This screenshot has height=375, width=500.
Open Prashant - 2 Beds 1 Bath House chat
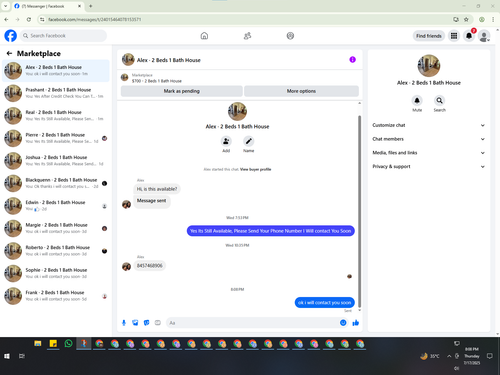(x=56, y=93)
